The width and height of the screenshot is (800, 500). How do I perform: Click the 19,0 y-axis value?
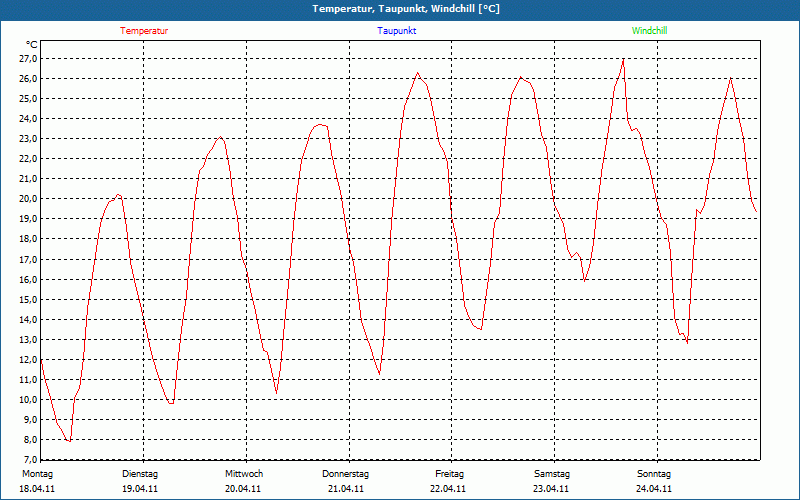pos(28,219)
